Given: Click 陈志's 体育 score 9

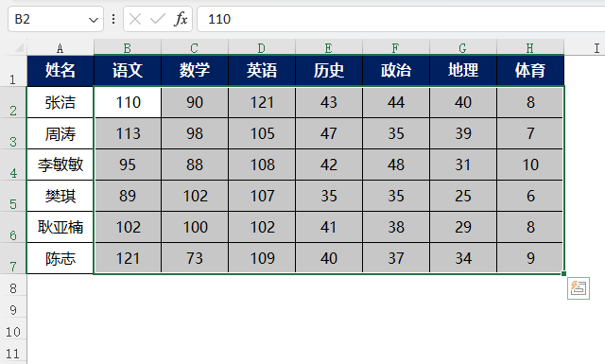Looking at the screenshot, I should tap(530, 258).
